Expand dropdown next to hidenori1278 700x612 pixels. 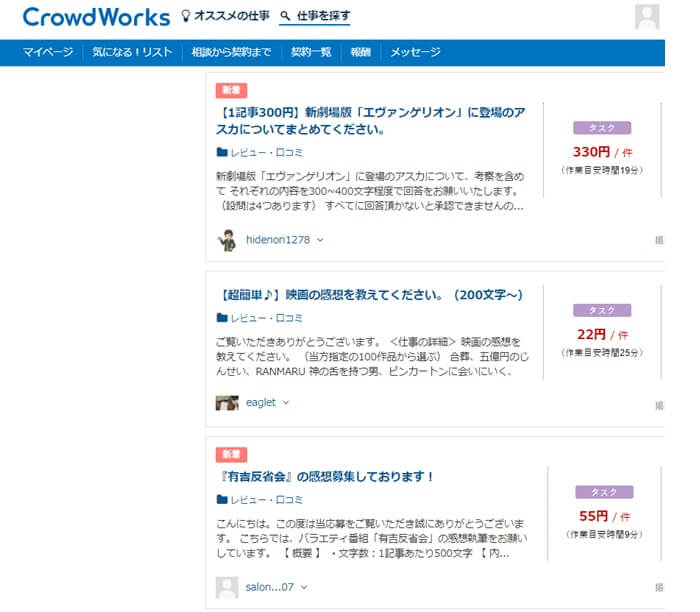[x=320, y=240]
